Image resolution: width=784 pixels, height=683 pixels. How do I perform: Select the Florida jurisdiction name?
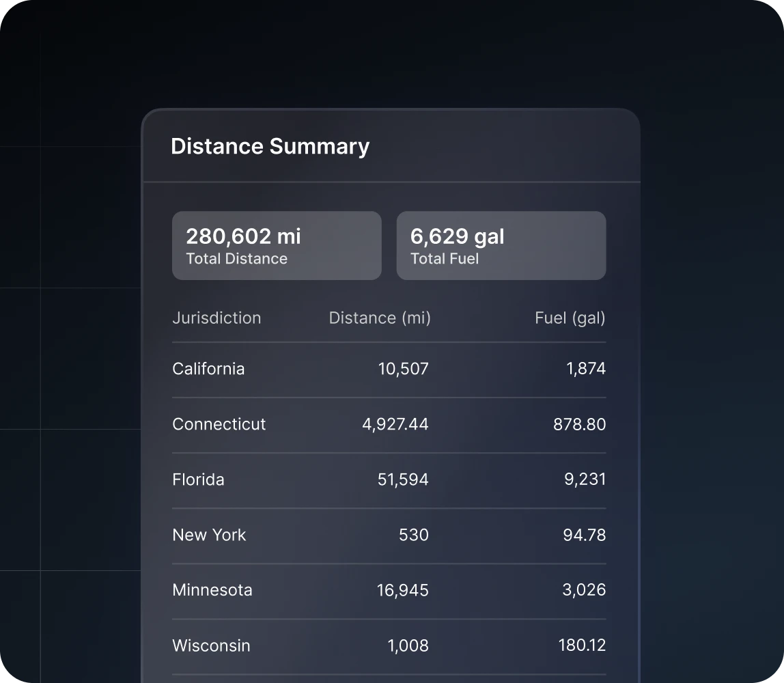click(x=198, y=479)
